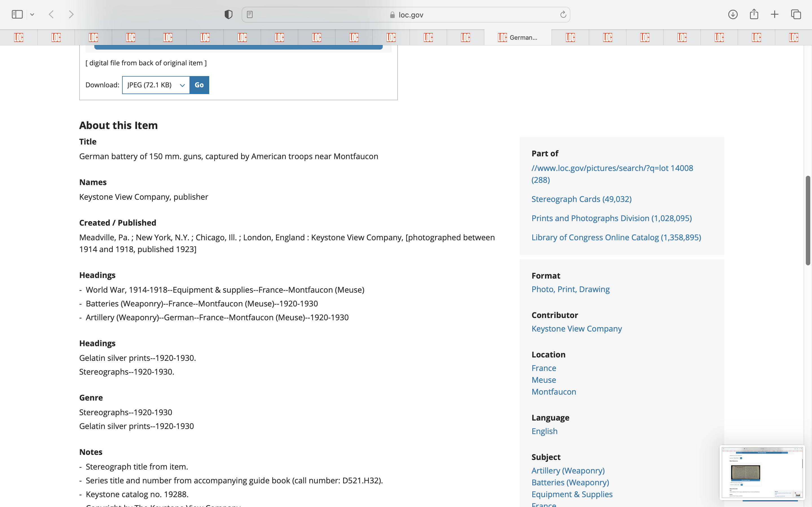Open a new tab with plus icon
812x507 pixels.
(775, 14)
